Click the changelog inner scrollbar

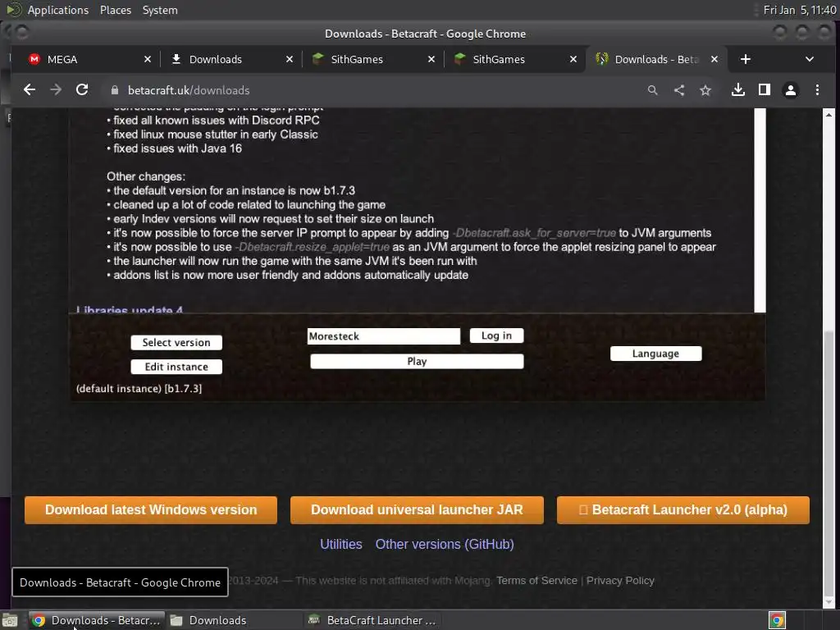pyautogui.click(x=760, y=210)
